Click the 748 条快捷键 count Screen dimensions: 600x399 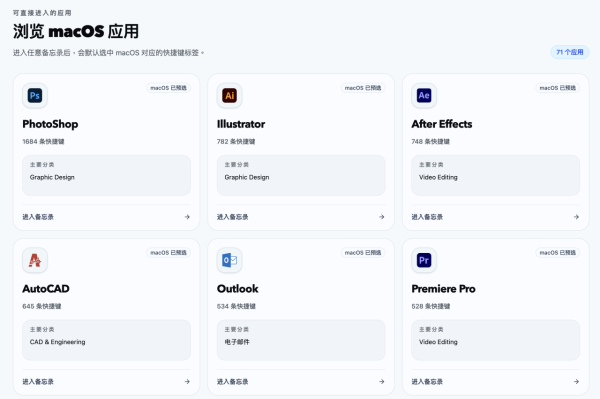tap(430, 142)
